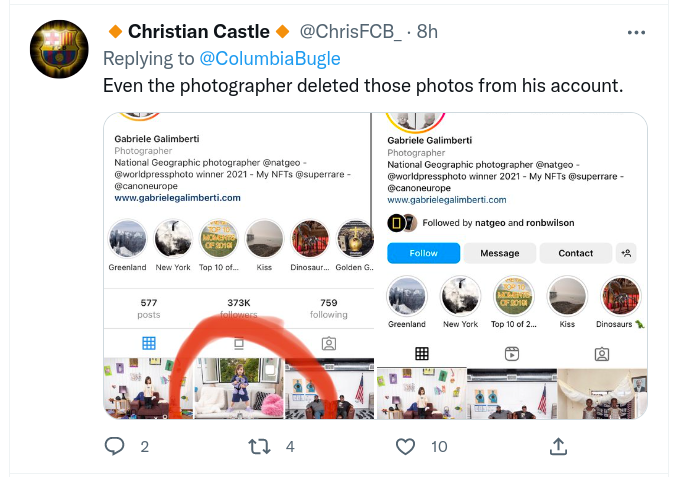Image resolution: width=674 pixels, height=477 pixels.
Task: Select the grid posts tab in right screenshot
Action: point(422,353)
